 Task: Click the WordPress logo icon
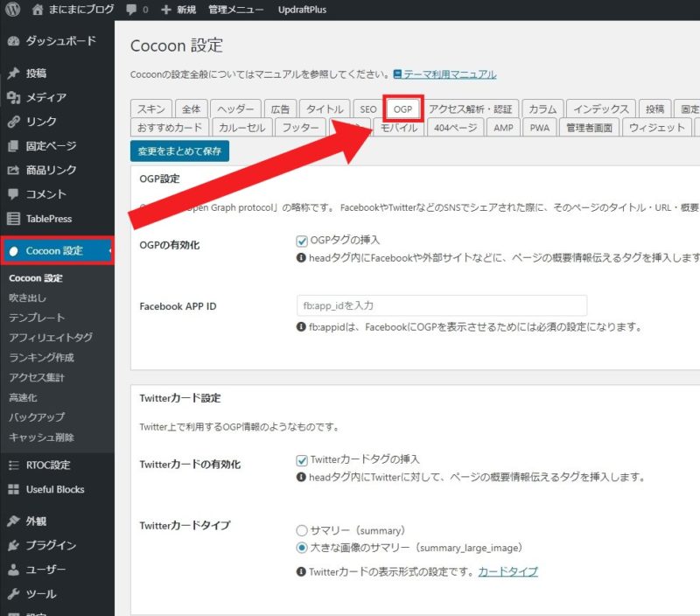coord(12,9)
